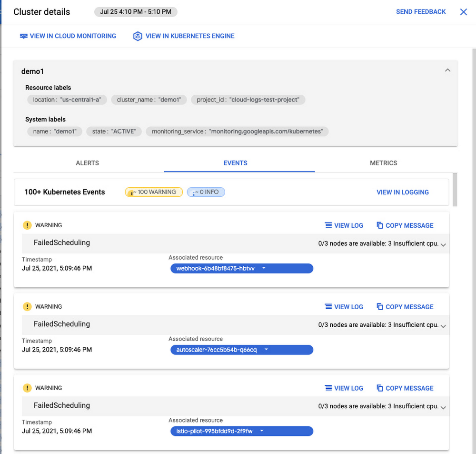Open View in Kubernetes Engine link

point(184,36)
